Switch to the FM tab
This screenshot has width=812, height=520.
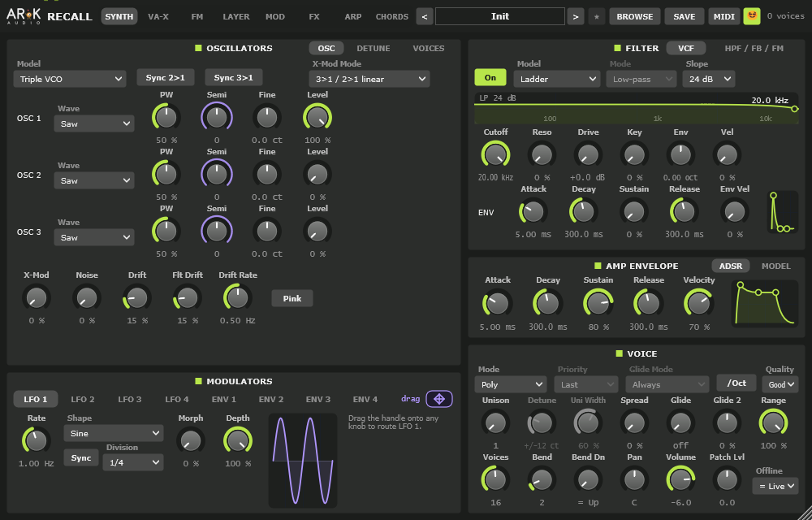[197, 16]
